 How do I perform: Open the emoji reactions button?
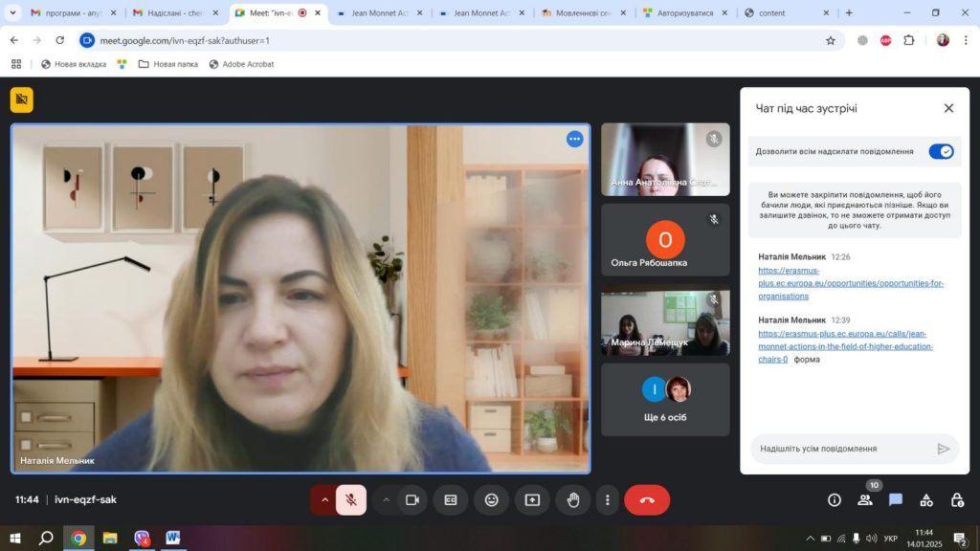491,499
